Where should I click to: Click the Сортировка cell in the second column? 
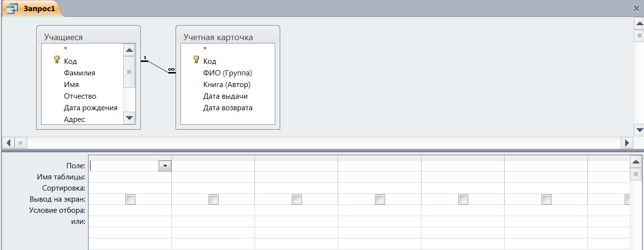click(213, 188)
